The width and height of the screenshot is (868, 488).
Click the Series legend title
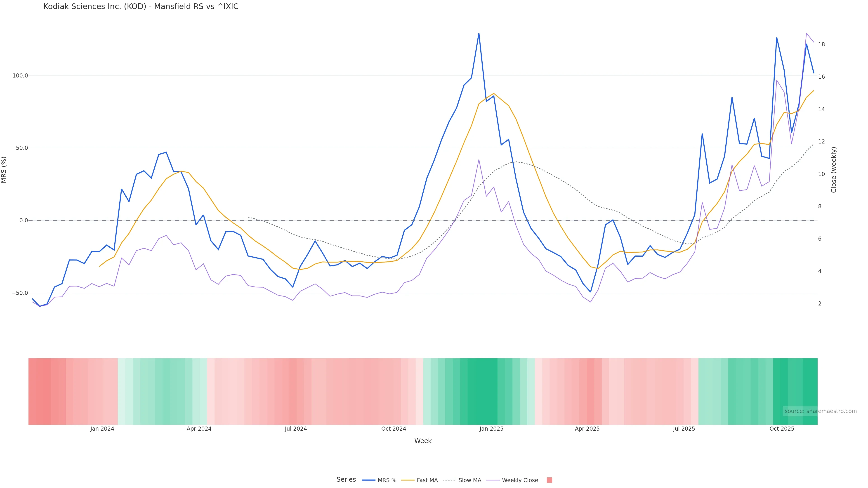[346, 480]
